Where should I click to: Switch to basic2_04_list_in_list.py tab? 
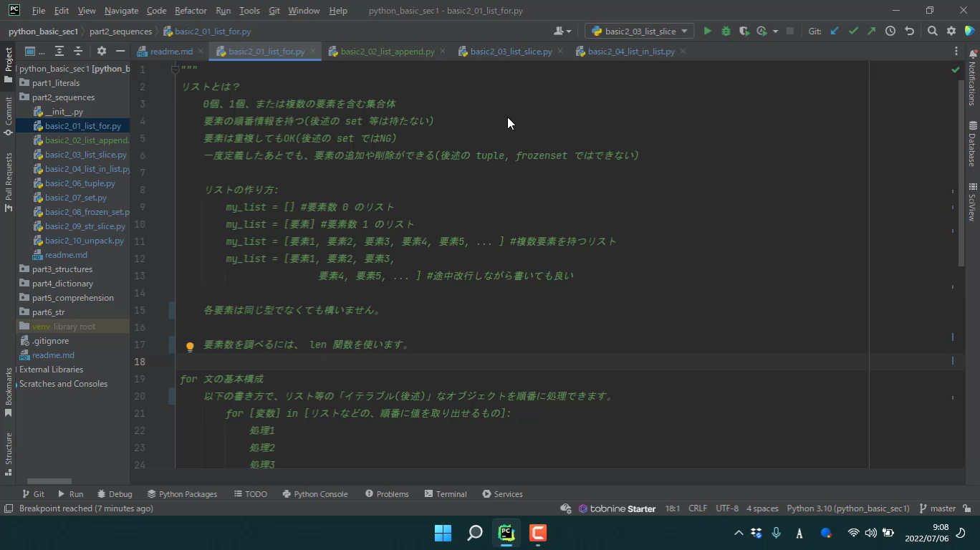click(630, 52)
